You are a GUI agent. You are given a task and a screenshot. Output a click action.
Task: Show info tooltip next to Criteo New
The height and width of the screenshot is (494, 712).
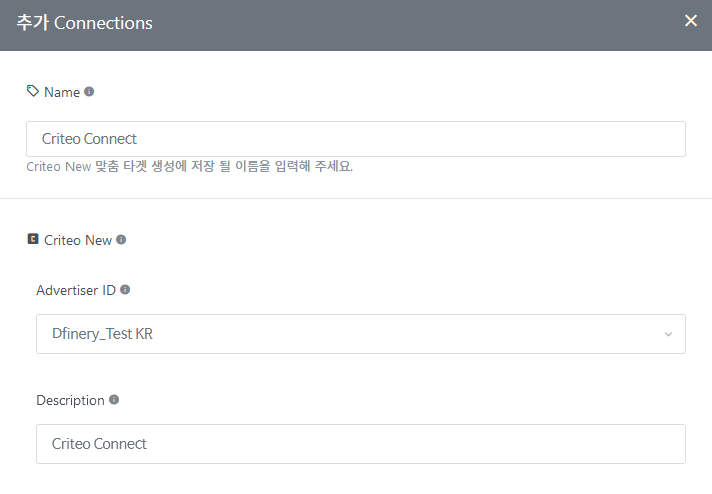pyautogui.click(x=121, y=239)
